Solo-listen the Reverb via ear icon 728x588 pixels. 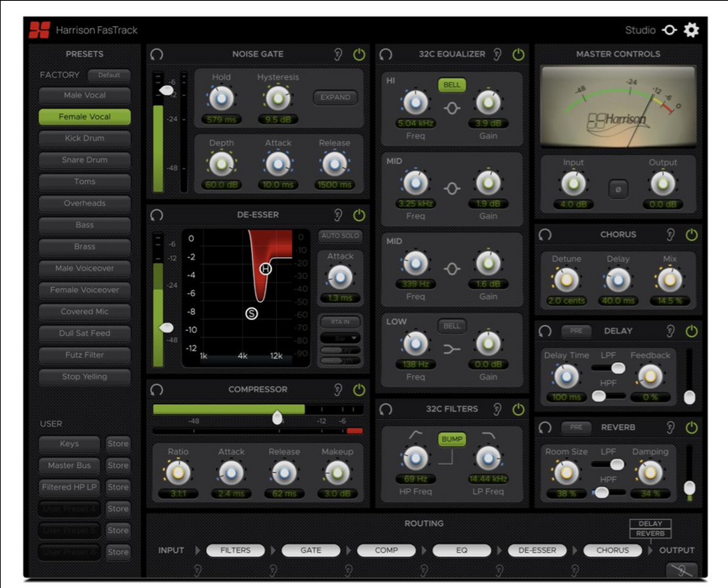(x=670, y=428)
